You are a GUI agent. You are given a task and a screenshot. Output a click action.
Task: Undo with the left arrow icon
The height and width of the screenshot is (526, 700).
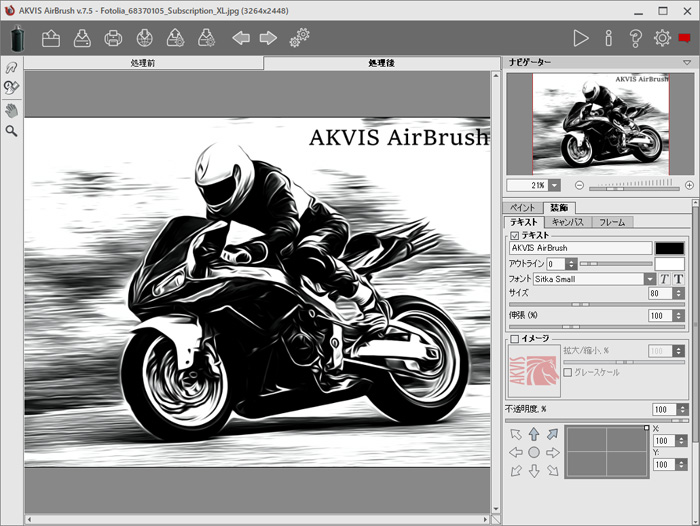[241, 38]
